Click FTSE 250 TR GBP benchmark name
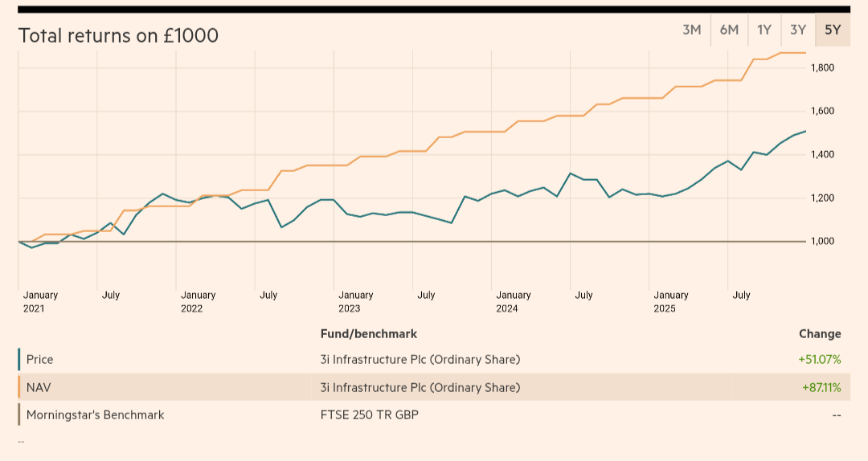The height and width of the screenshot is (461, 868). pos(369,415)
